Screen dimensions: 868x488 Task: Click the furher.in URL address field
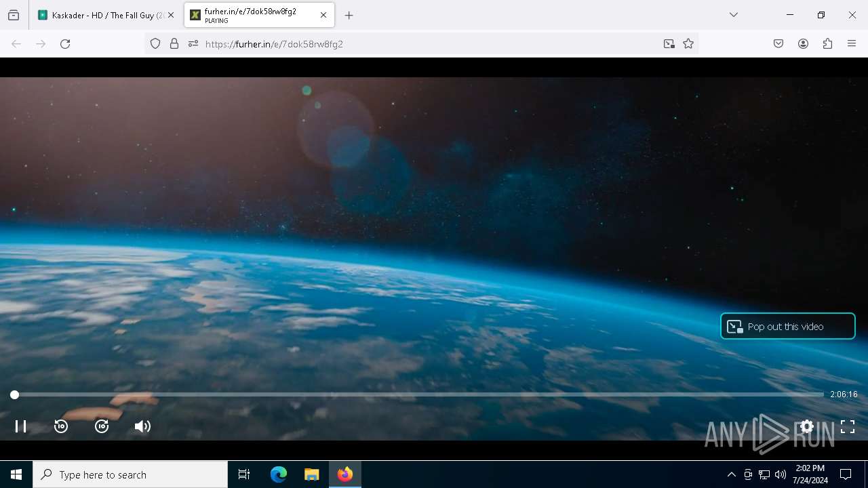[431, 44]
